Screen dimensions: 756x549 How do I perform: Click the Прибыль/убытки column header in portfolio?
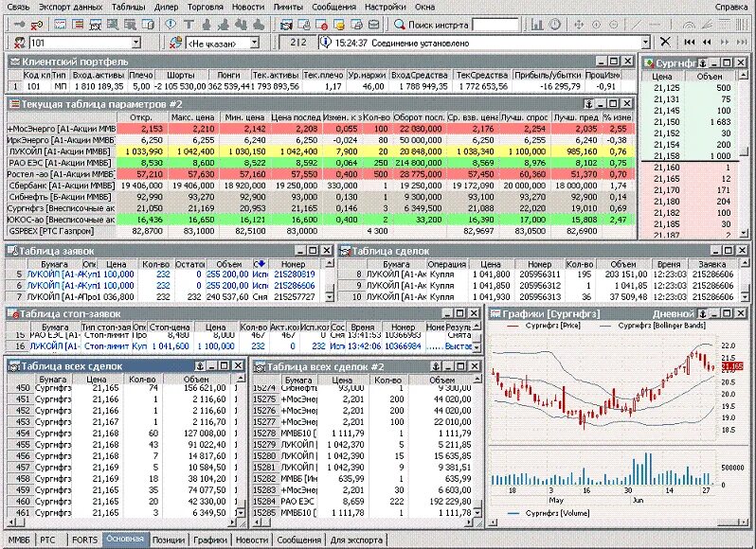[548, 75]
